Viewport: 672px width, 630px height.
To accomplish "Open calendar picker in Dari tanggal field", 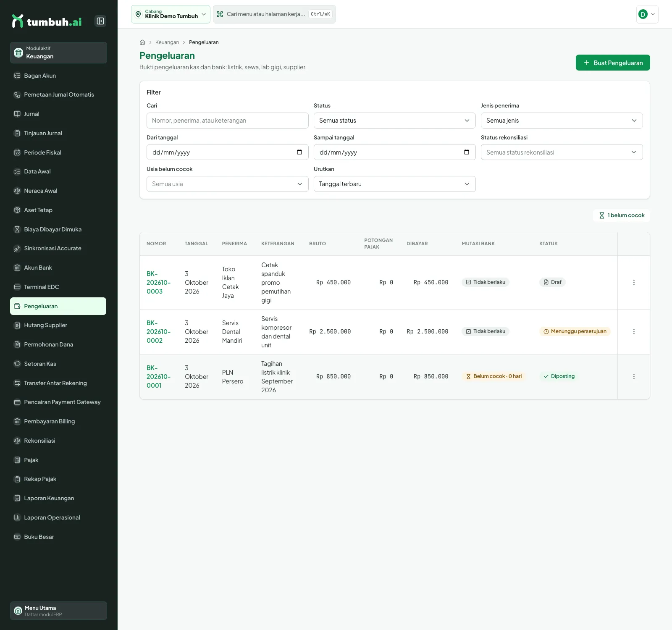I will click(x=299, y=152).
